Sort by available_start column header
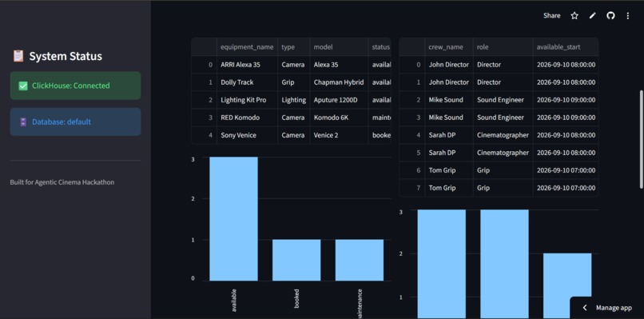The height and width of the screenshot is (319, 644). [566, 47]
